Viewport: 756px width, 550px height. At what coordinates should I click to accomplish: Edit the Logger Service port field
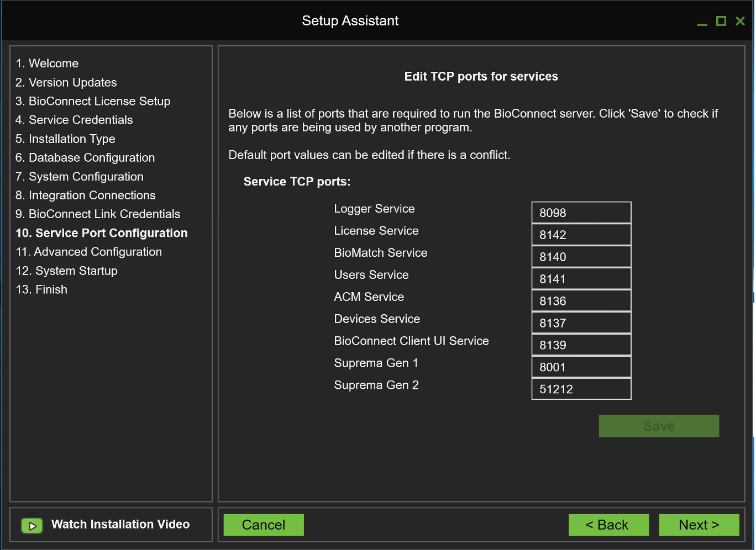click(x=581, y=212)
